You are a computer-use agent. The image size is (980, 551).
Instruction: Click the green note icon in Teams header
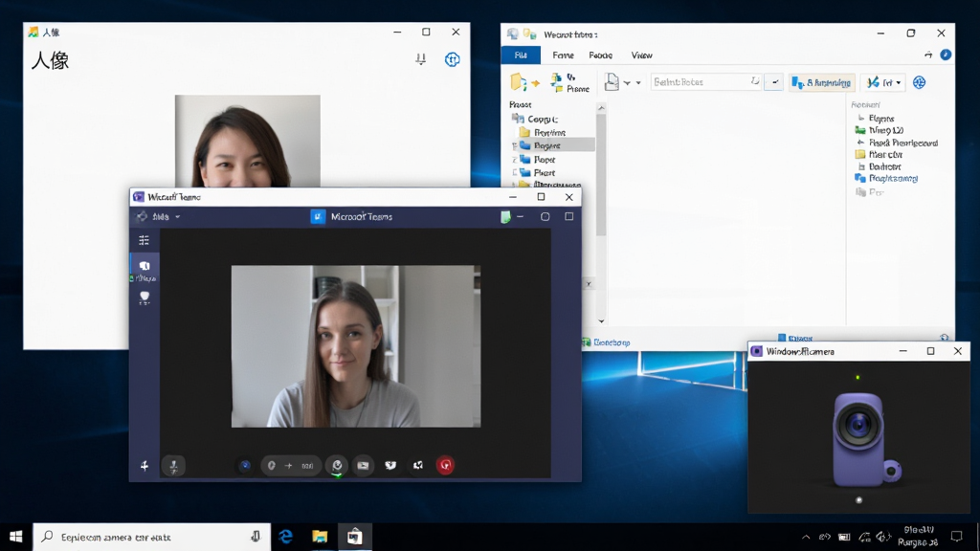pyautogui.click(x=505, y=217)
